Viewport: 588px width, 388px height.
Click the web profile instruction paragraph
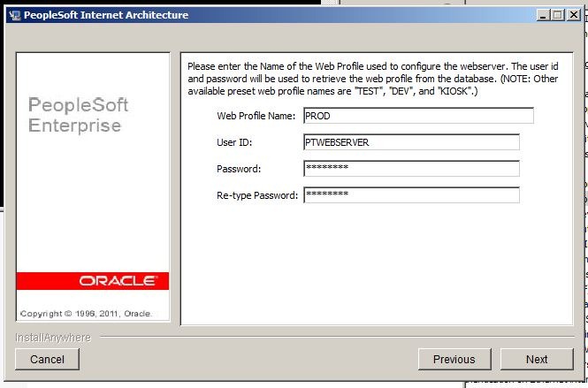[x=376, y=79]
